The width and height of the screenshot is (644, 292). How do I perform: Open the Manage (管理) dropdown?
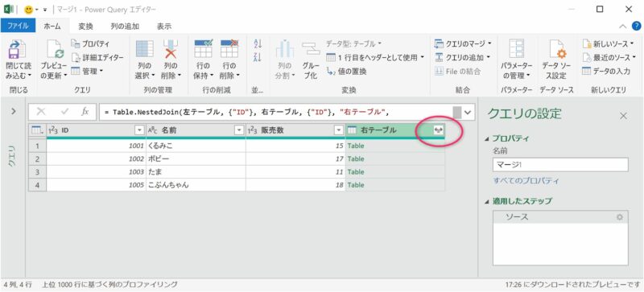[x=87, y=71]
